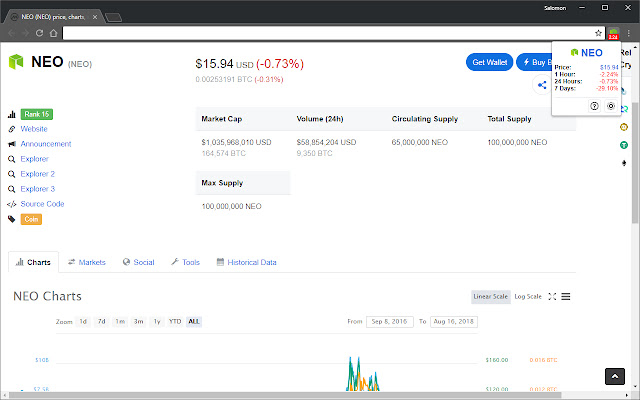The width and height of the screenshot is (640, 400).
Task: Click the From date field Sep 8, 2016
Action: (390, 322)
